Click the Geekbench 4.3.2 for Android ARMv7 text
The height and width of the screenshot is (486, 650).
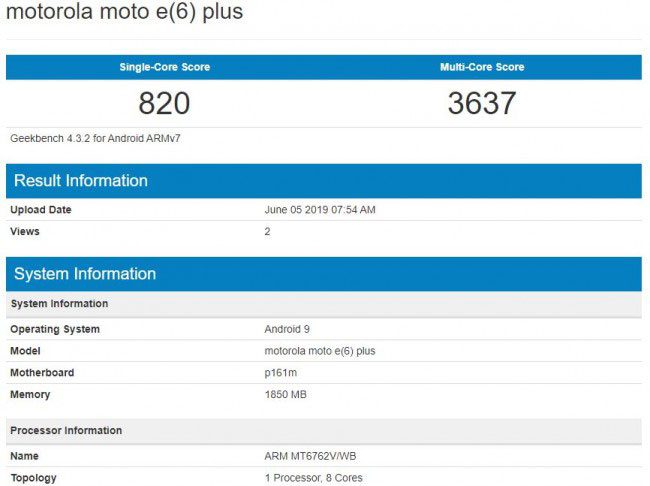point(95,138)
